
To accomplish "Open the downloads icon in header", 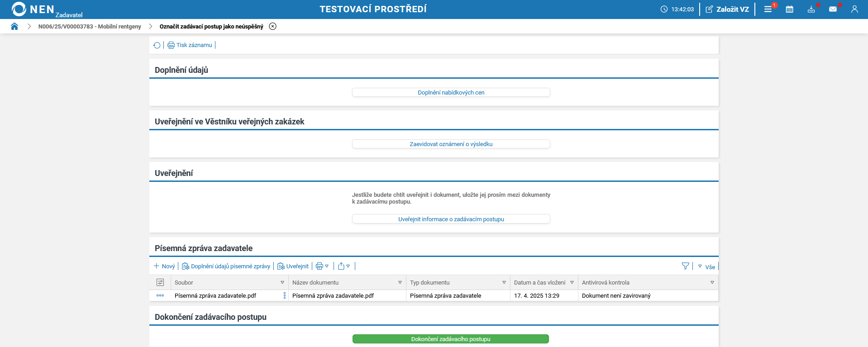I will (x=811, y=9).
